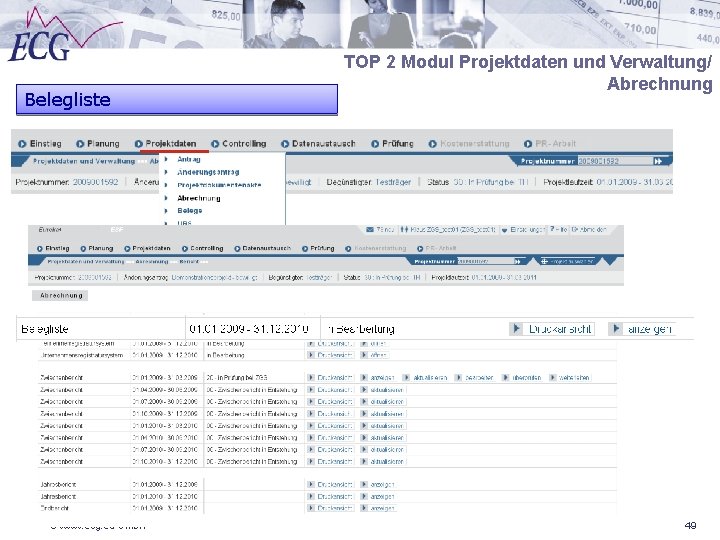The image size is (720, 540).
Task: Click the Planung circle icon in the small navigation bar
Action: (x=83, y=249)
